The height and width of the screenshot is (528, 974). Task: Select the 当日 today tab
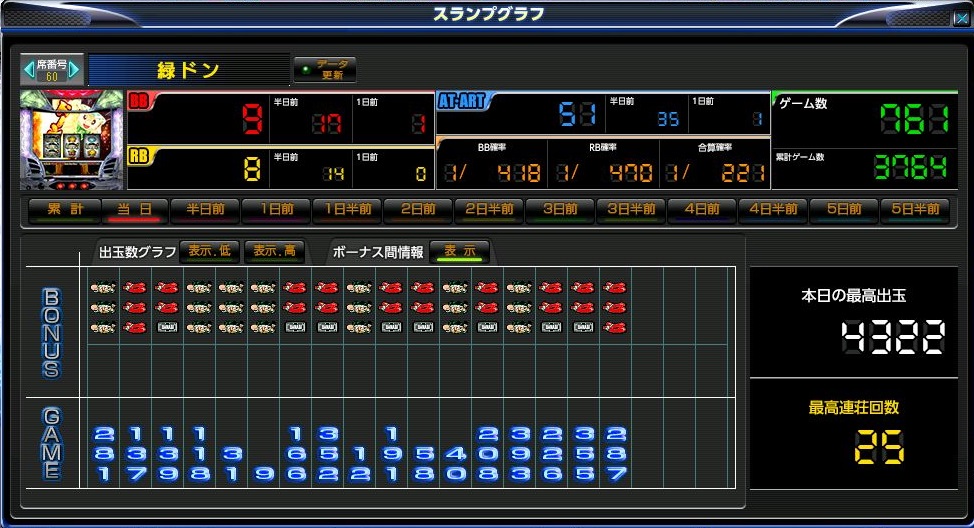pyautogui.click(x=135, y=210)
